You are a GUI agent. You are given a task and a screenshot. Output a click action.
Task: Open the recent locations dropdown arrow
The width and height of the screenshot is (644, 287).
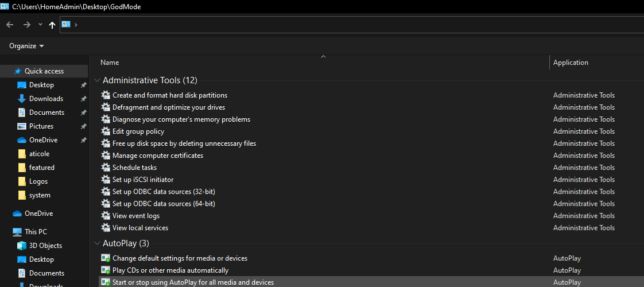pyautogui.click(x=40, y=25)
